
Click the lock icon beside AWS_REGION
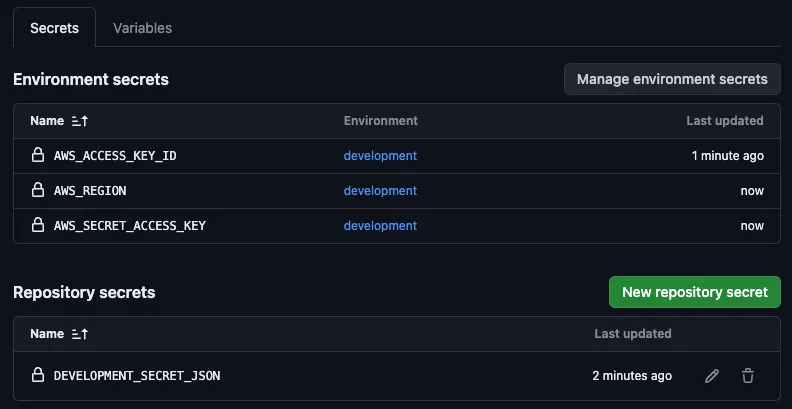click(x=38, y=191)
